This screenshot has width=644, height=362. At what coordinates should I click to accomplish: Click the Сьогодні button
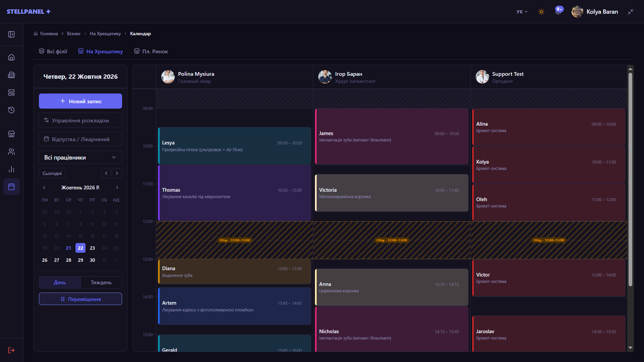click(52, 173)
